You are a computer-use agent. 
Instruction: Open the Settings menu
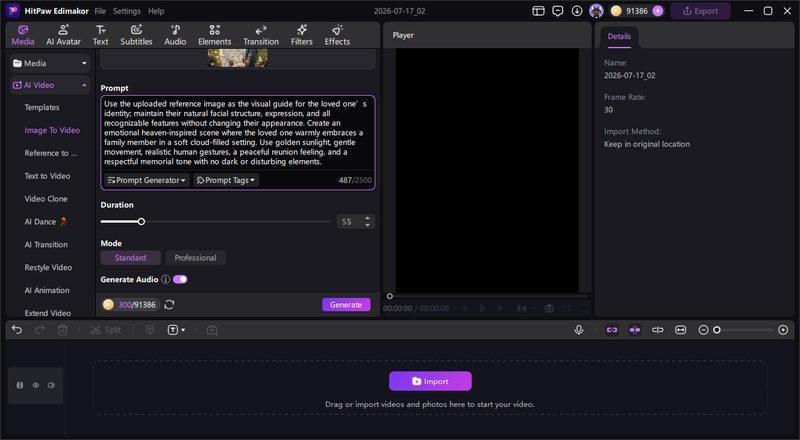point(127,11)
